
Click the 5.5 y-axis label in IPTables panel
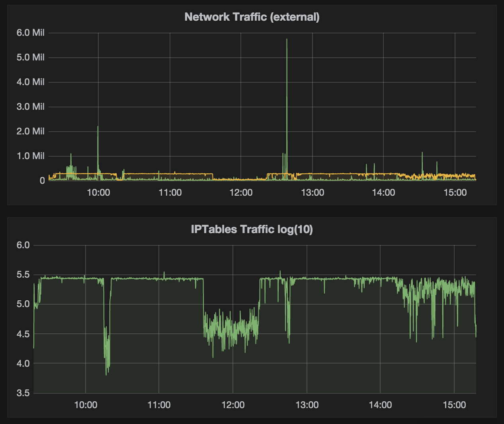pyautogui.click(x=23, y=274)
